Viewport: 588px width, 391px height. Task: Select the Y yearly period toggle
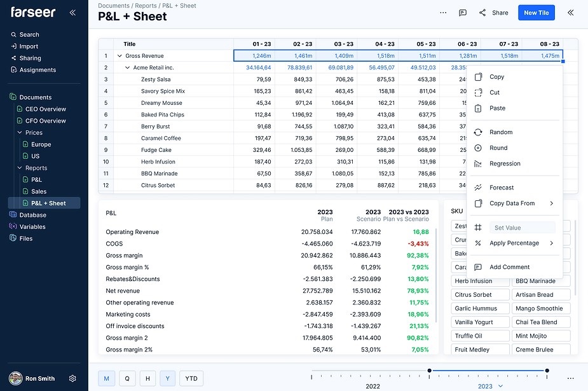pyautogui.click(x=168, y=379)
